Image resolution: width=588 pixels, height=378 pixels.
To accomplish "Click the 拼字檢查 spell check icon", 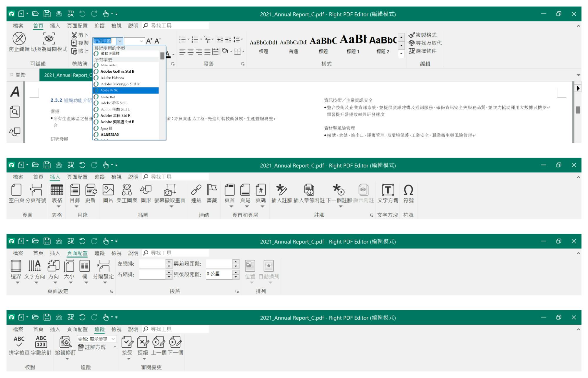I will pyautogui.click(x=19, y=342).
